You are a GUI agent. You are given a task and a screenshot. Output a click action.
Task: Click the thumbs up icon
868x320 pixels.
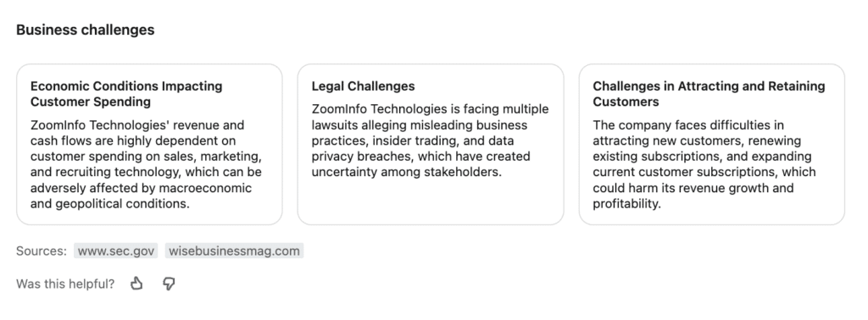point(136,284)
